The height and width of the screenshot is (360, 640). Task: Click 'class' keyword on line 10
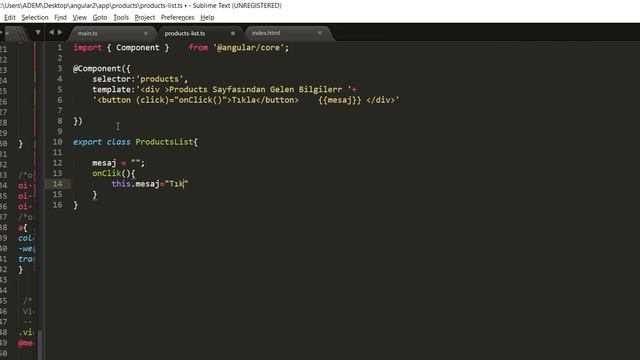118,142
